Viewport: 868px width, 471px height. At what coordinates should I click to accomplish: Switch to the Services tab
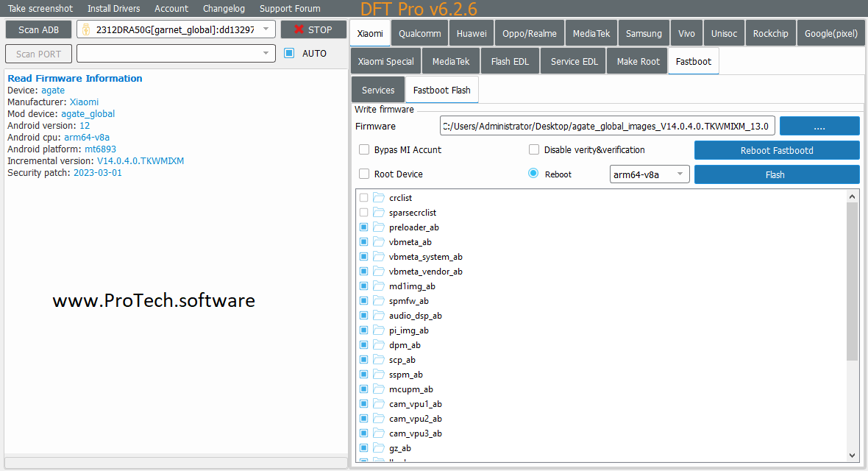point(378,90)
